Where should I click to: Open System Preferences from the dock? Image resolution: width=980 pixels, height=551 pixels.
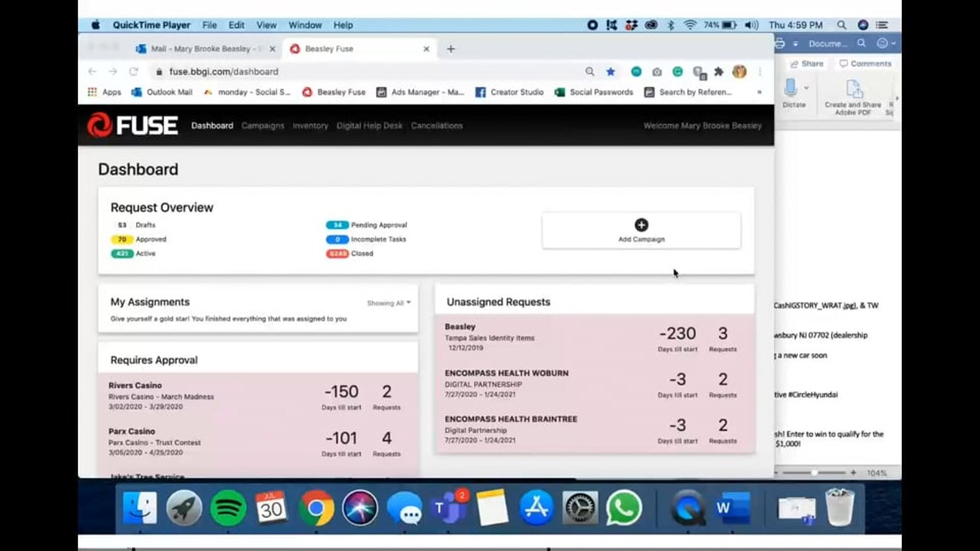tap(580, 508)
